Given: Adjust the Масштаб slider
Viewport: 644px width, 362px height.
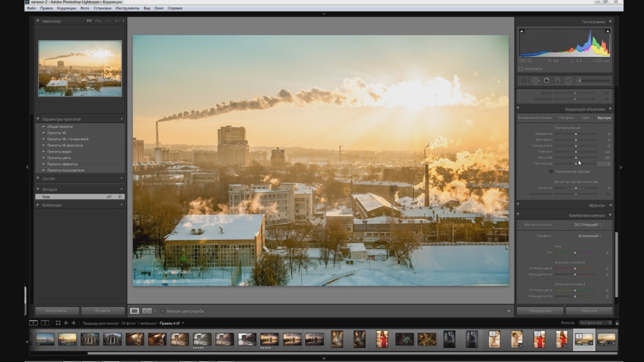Looking at the screenshot, I should click(576, 157).
